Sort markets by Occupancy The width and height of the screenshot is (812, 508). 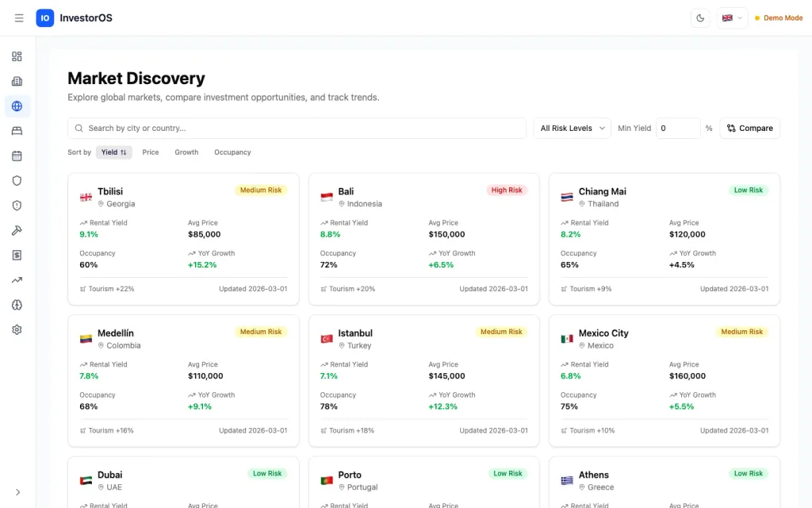coord(232,152)
